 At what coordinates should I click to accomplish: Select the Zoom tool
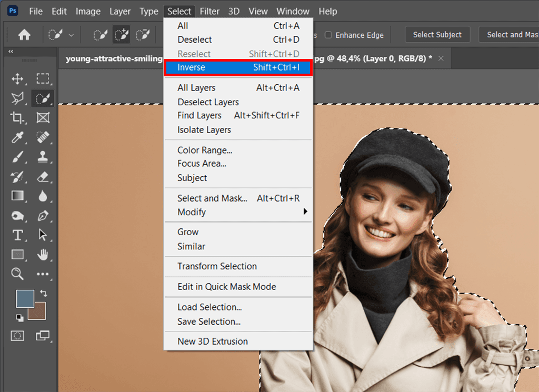pos(17,274)
